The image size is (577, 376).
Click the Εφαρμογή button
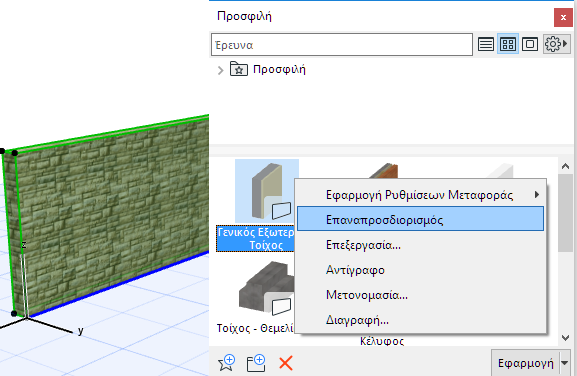[525, 363]
